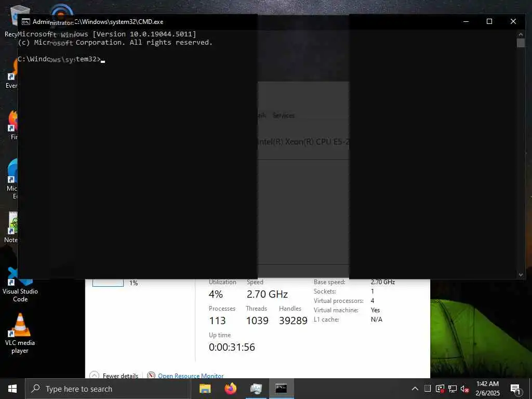Click the Threads count 1039
The height and width of the screenshot is (399, 532).
coord(257,321)
